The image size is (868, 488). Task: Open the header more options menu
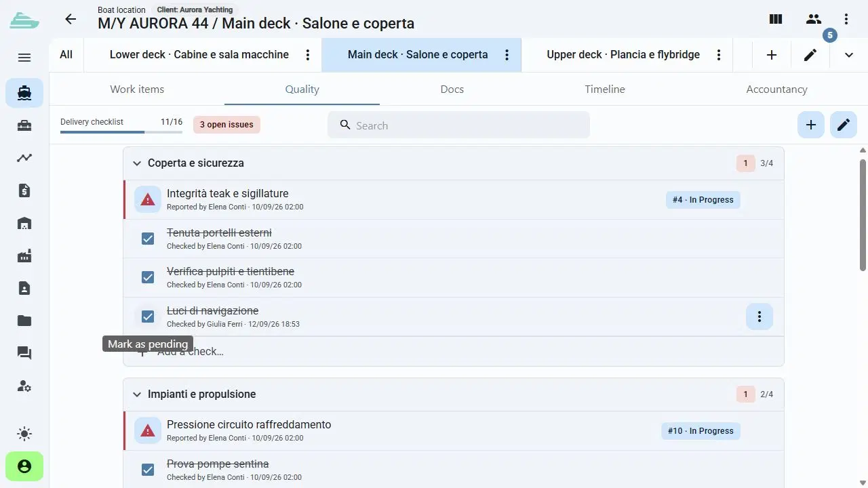846,19
